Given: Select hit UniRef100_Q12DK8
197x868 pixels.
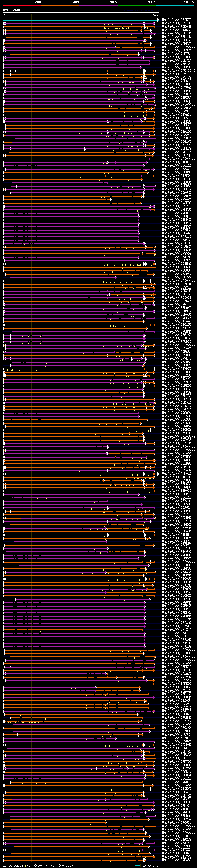Looking at the screenshot, I should pos(177,108).
